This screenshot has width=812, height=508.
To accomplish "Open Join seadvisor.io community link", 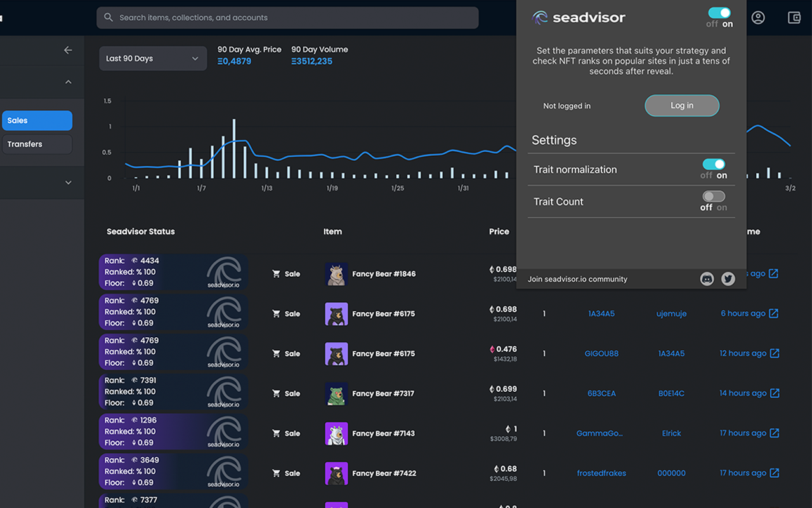I will [577, 279].
